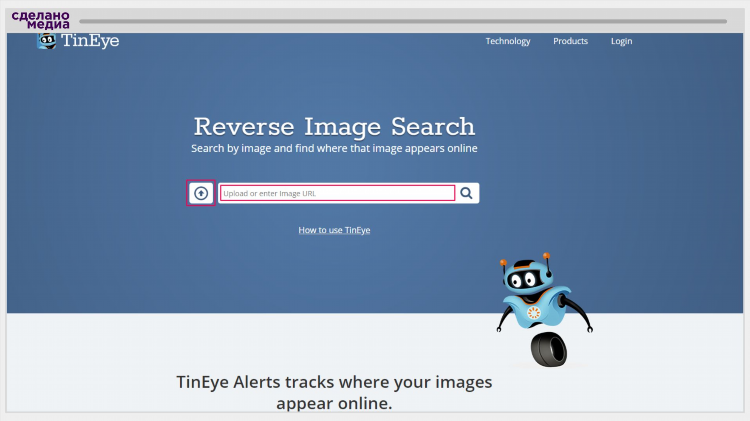Image resolution: width=750 pixels, height=421 pixels.
Task: Click the blue robot mascot illustration
Action: coord(544,309)
